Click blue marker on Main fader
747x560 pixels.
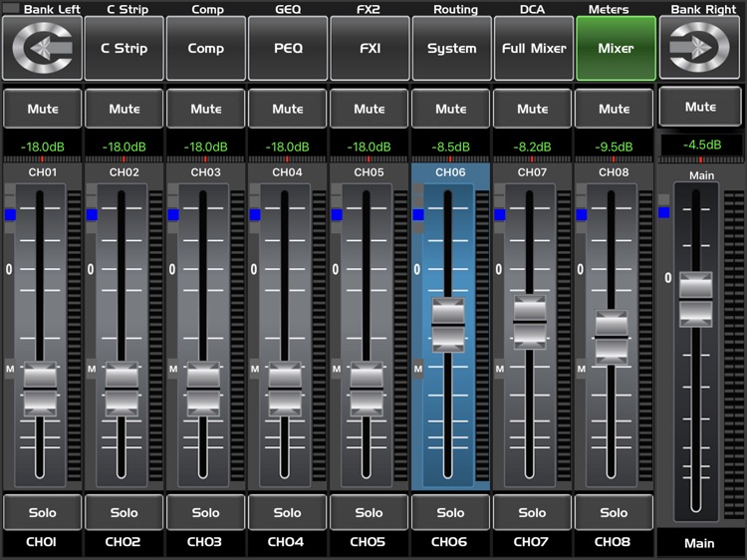[663, 212]
